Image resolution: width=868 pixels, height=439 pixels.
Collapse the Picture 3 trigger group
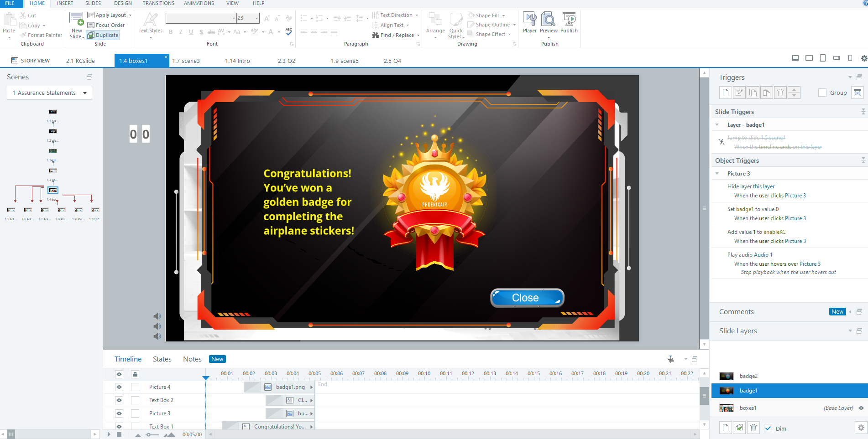(717, 174)
